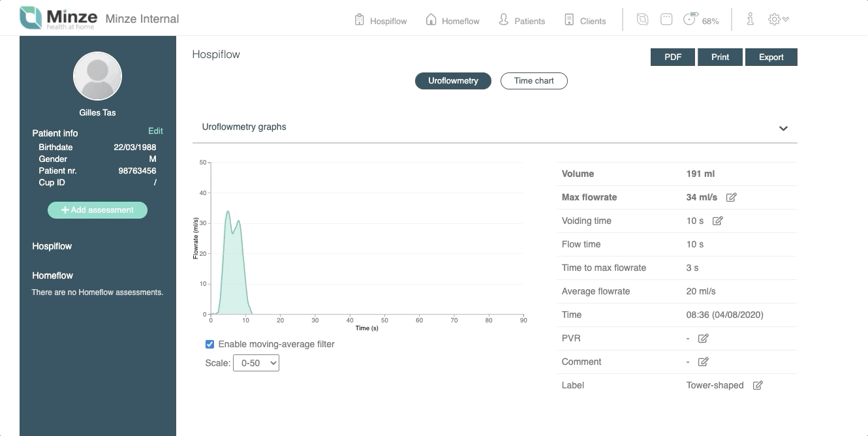Screen dimensions: 868x436
Task: Click the device battery 68% icon
Action: click(x=700, y=20)
